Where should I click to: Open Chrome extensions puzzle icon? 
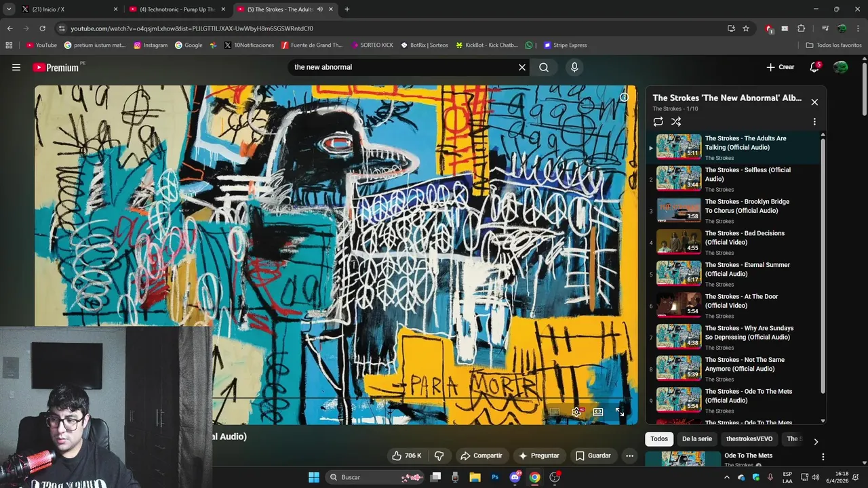click(802, 28)
